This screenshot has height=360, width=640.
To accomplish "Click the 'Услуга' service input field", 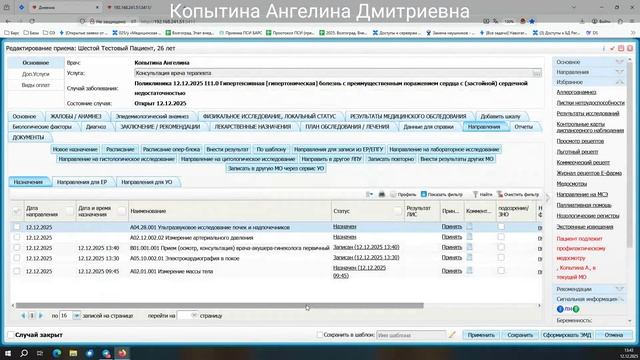I will (x=333, y=73).
